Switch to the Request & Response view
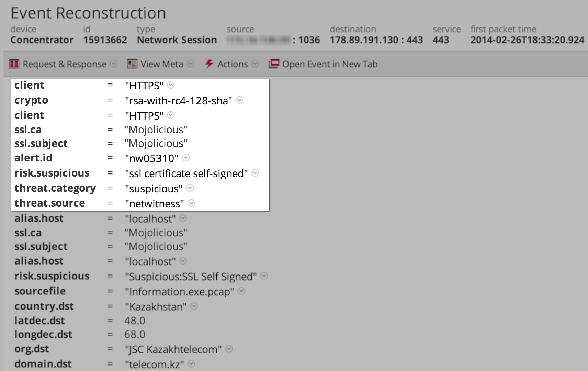588x371 pixels. coord(64,64)
